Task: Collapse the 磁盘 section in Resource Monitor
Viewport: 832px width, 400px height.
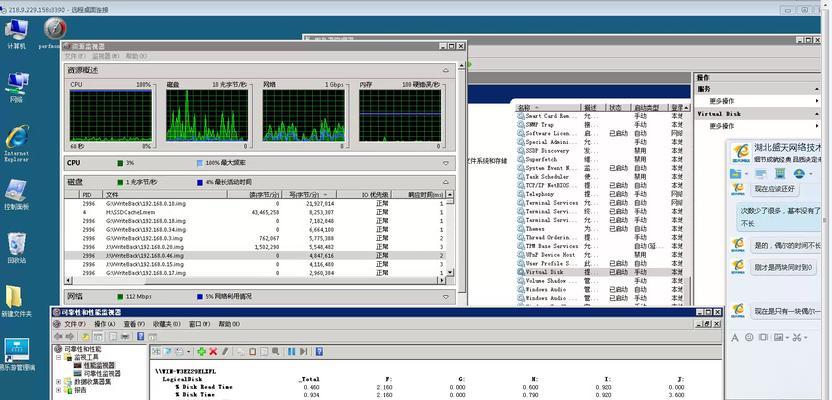Action: (x=446, y=182)
